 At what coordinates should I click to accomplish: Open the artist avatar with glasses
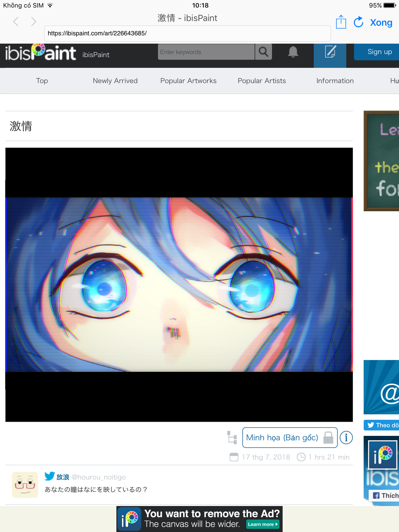[25, 485]
